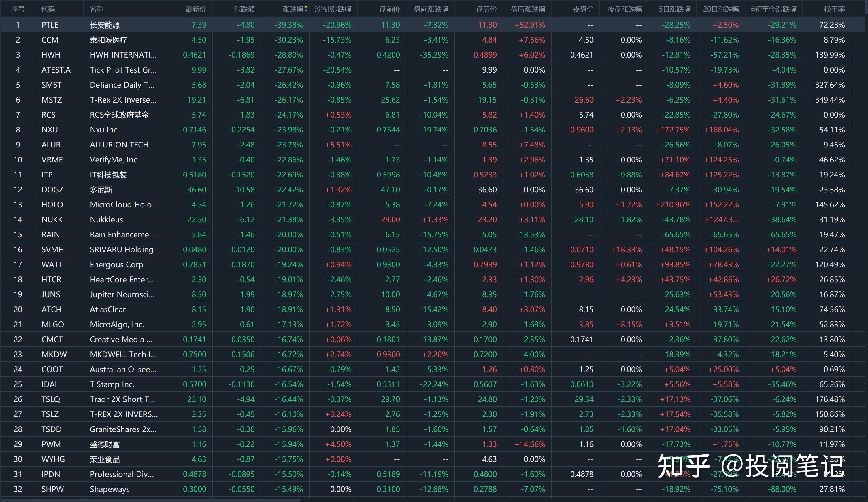Select the TSLZ ticker
Screen dimensions: 868x502
[50, 414]
